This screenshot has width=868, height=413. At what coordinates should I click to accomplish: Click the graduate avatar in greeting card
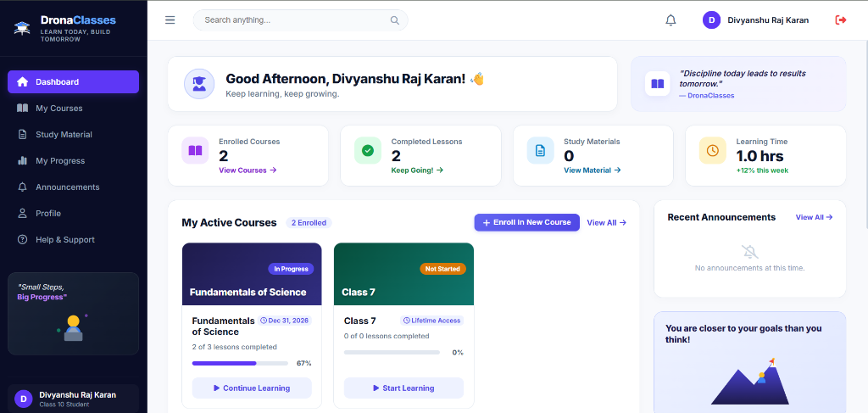[x=198, y=84]
